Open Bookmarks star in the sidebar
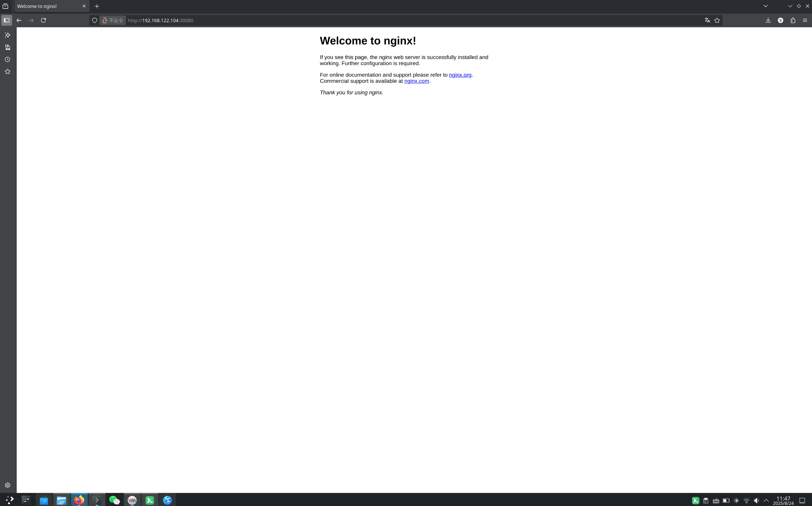Screen dimensions: 812x506 tap(7, 72)
